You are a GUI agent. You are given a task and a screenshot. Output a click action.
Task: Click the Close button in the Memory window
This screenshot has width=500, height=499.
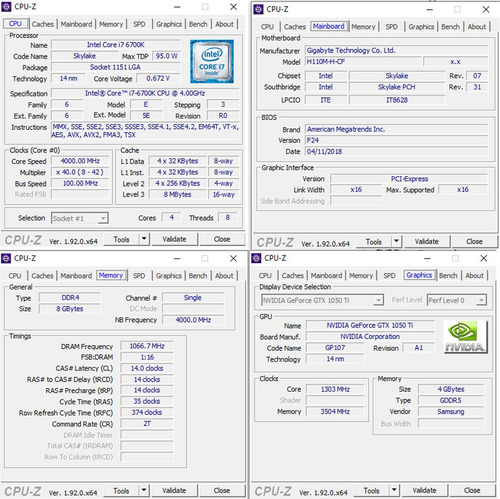(x=222, y=490)
